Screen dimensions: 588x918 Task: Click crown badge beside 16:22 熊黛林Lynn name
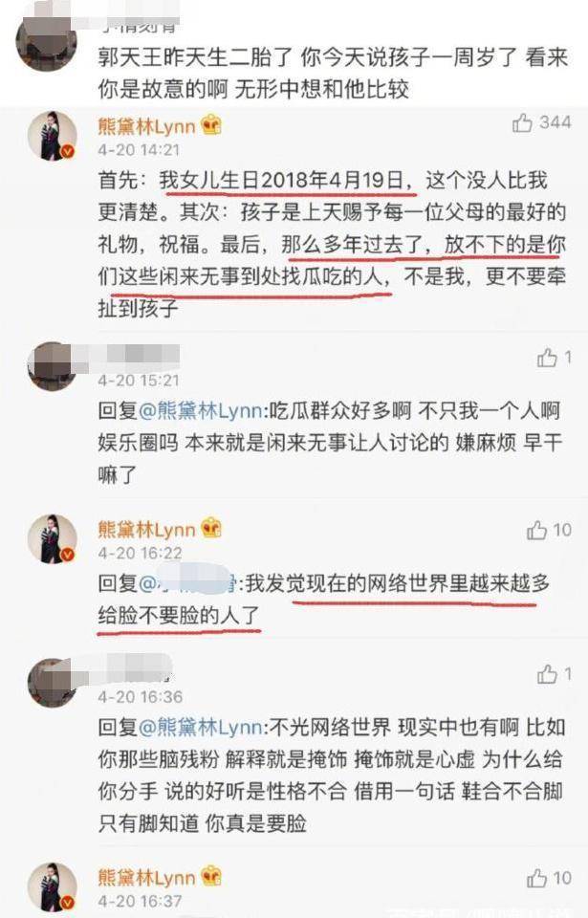click(211, 529)
